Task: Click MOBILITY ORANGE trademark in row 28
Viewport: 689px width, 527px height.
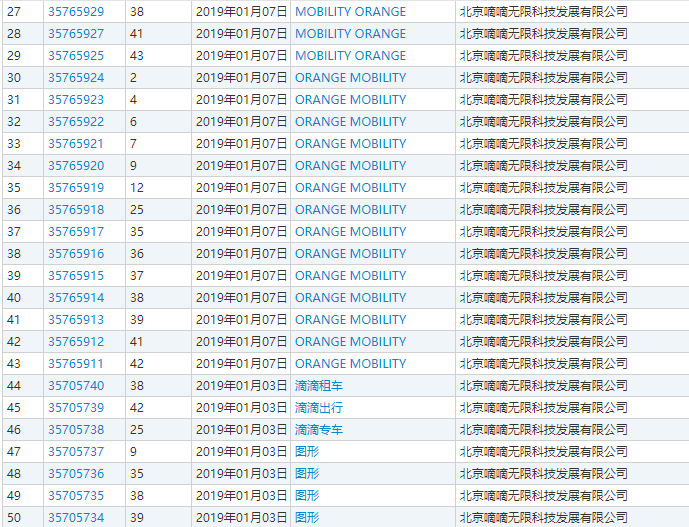Action: pyautogui.click(x=350, y=34)
